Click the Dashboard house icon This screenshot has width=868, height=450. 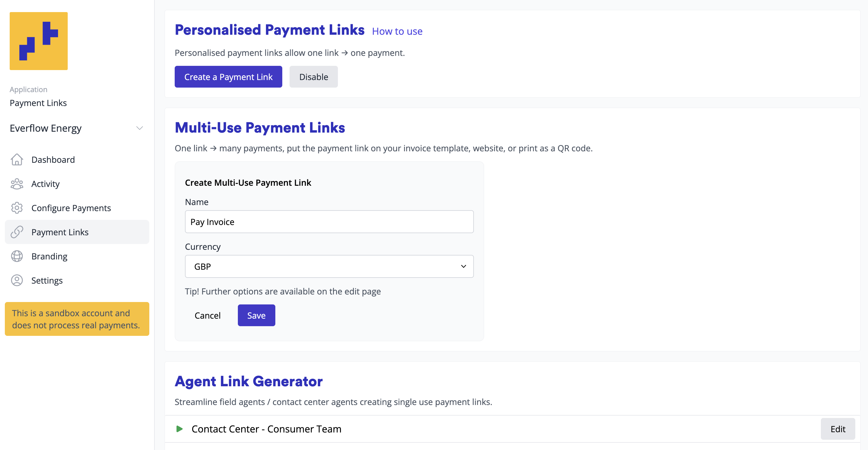click(x=17, y=160)
